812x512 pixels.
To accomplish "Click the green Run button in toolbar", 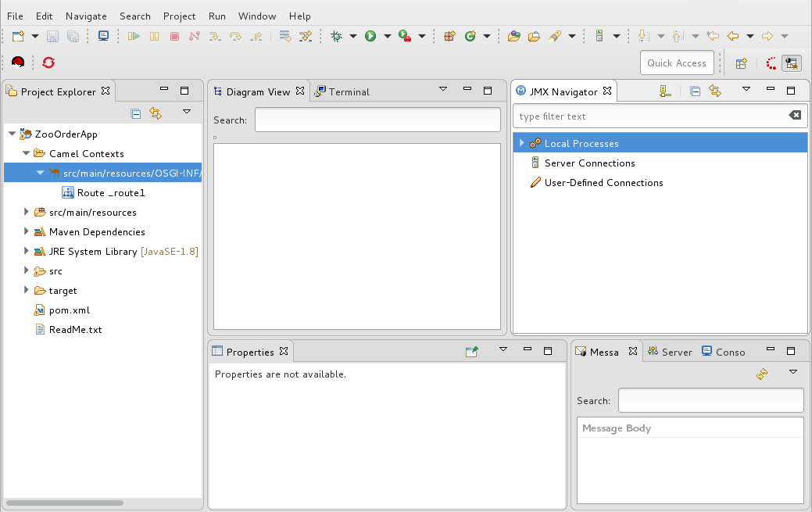I will tap(370, 36).
